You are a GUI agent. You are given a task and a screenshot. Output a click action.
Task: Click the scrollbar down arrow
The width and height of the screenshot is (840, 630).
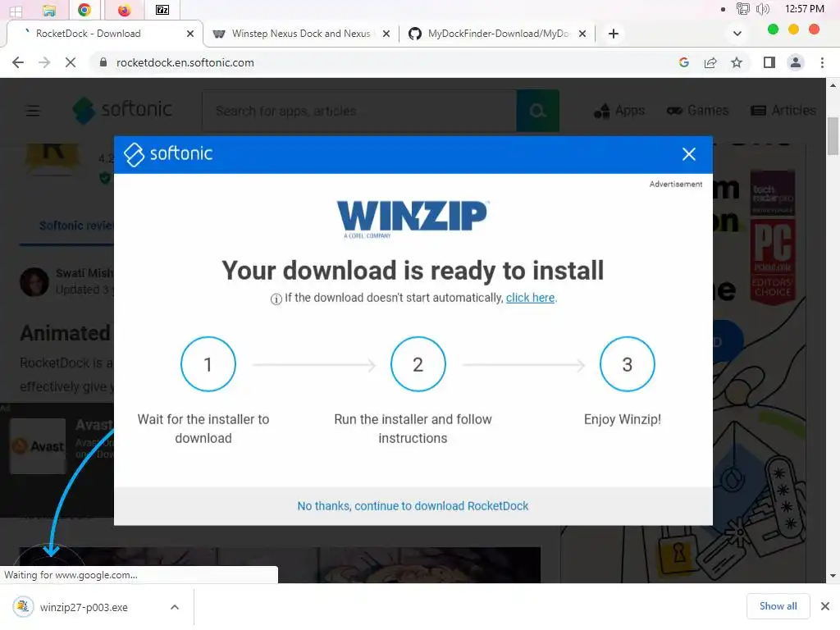coord(833,576)
